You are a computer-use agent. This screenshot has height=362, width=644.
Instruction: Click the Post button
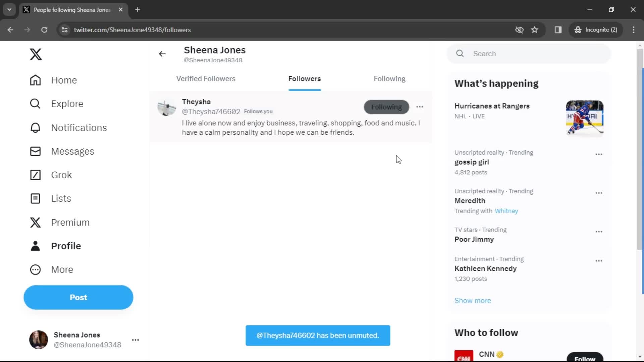pos(78,297)
